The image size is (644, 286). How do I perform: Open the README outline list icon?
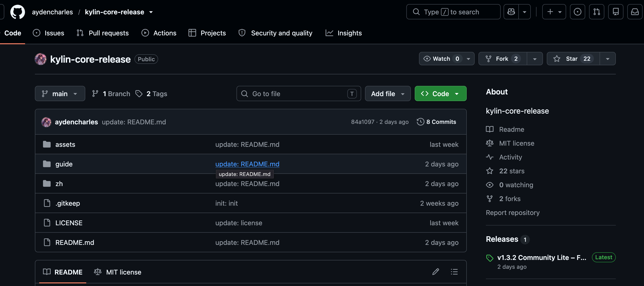pyautogui.click(x=454, y=272)
